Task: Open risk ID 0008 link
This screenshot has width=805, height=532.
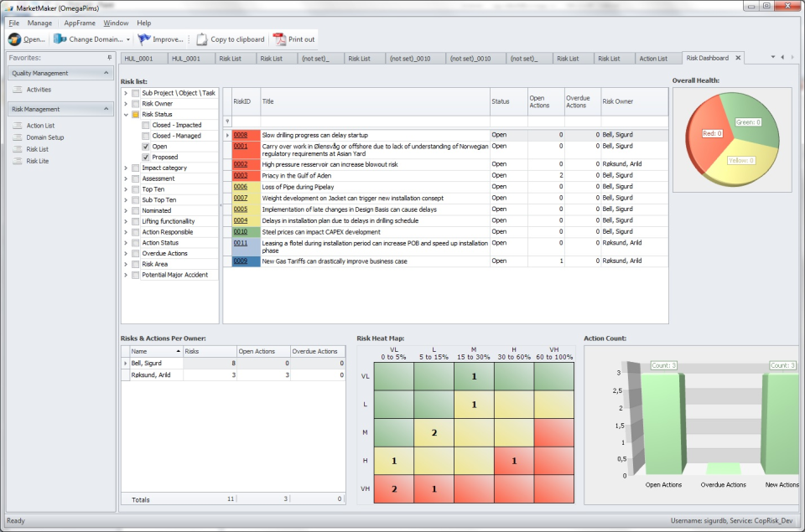Action: pyautogui.click(x=241, y=135)
